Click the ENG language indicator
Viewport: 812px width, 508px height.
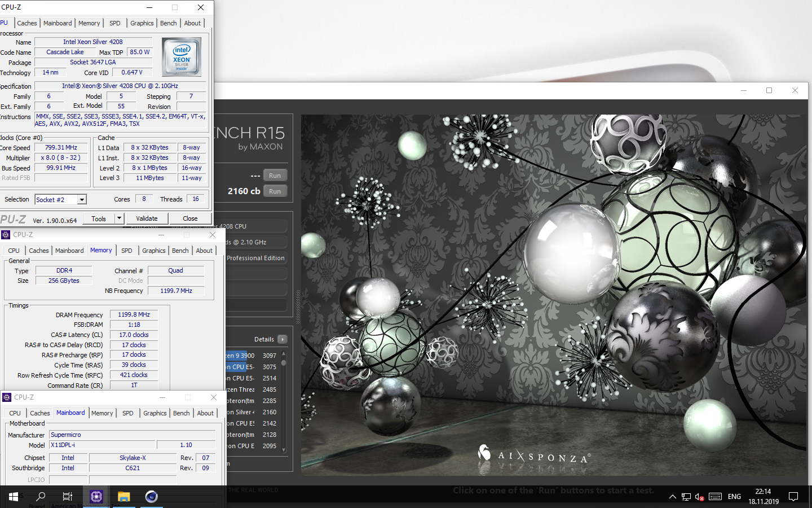[x=734, y=497]
